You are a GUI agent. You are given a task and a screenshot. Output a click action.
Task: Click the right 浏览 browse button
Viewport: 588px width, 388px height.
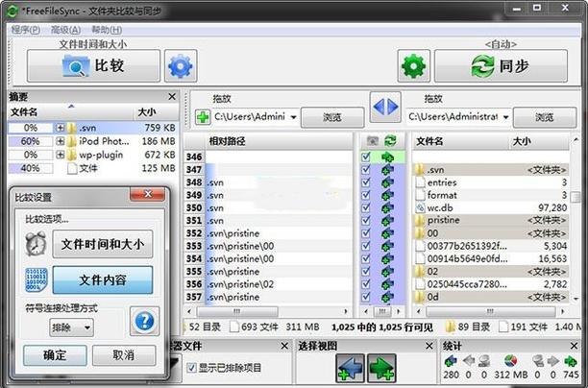click(545, 117)
